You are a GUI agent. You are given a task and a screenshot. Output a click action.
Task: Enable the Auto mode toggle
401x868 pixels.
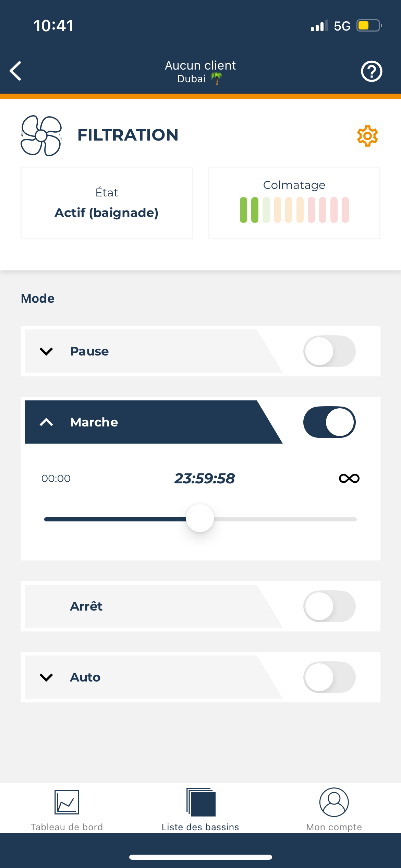[x=329, y=677]
